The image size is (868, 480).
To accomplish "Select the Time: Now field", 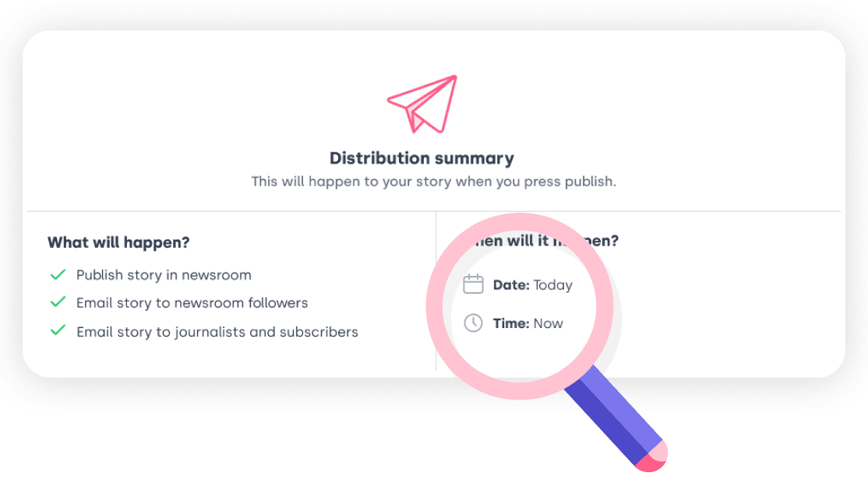I will click(513, 323).
